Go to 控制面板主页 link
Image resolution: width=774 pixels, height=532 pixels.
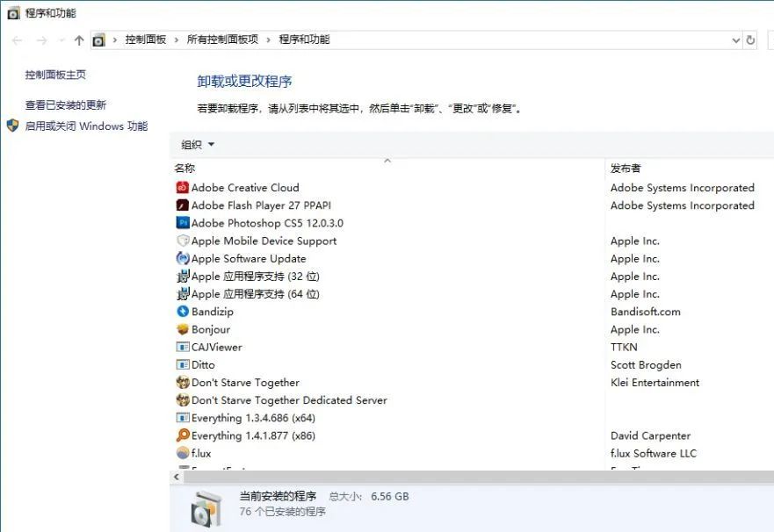tap(55, 75)
